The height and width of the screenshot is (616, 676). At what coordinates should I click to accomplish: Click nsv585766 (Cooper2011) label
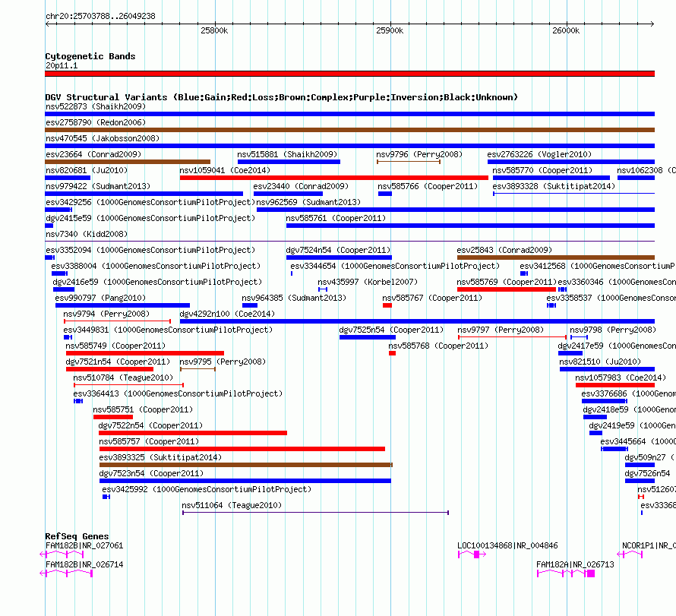tap(428, 186)
